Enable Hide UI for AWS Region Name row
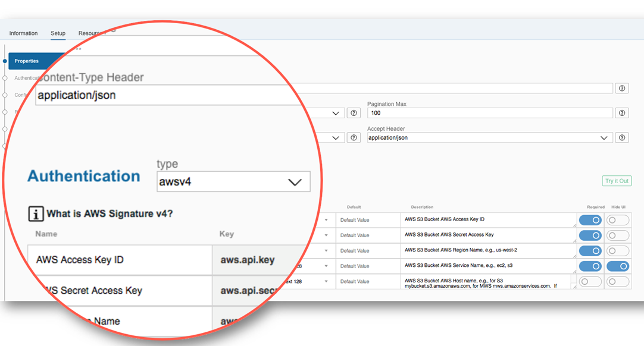 pyautogui.click(x=618, y=251)
